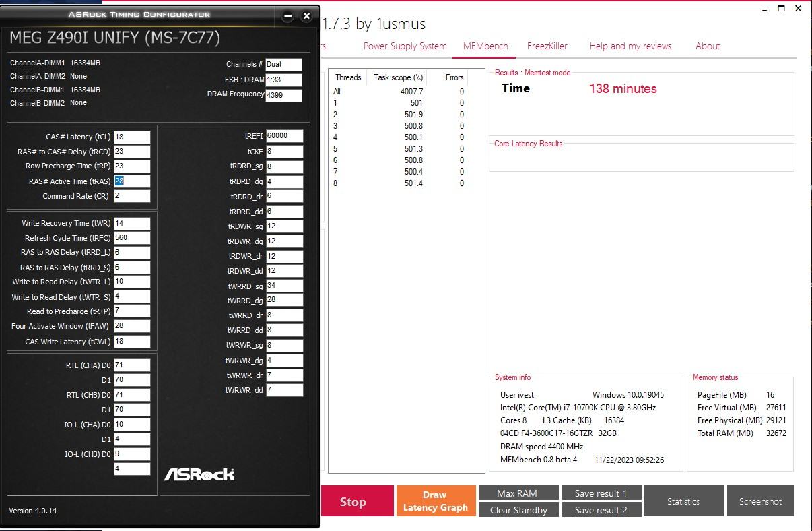Viewport: 812px width, 531px height.
Task: Click the CAS Write Latency (tCWL) field
Action: 132,342
